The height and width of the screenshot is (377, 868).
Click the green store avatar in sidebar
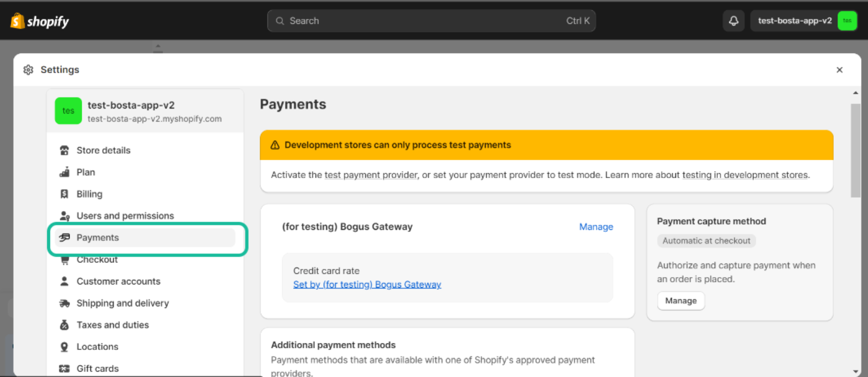tap(69, 111)
